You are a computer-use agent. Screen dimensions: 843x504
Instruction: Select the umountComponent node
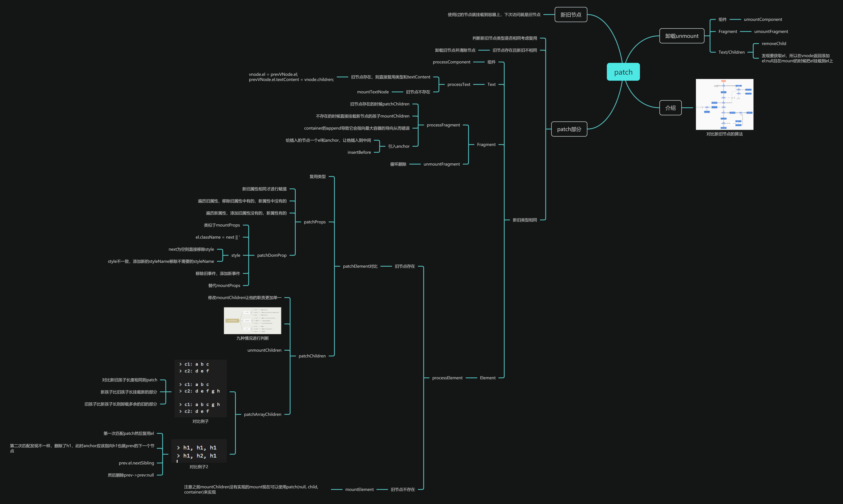763,19
